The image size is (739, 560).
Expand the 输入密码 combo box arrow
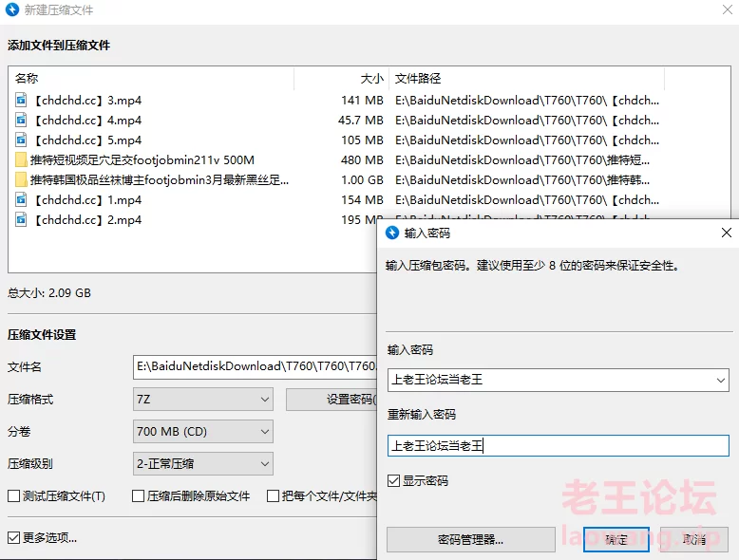(721, 380)
